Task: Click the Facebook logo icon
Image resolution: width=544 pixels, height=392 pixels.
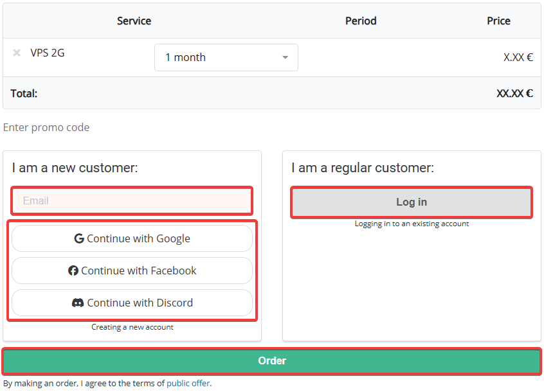Action: pos(73,271)
